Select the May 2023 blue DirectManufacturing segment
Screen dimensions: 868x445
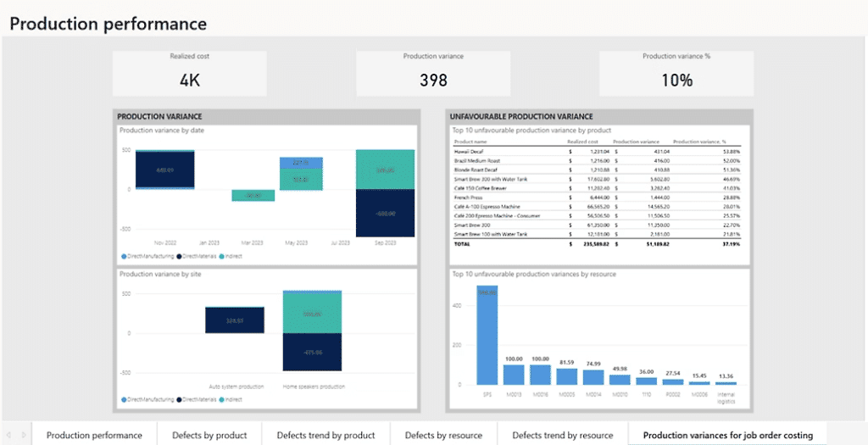pyautogui.click(x=301, y=163)
